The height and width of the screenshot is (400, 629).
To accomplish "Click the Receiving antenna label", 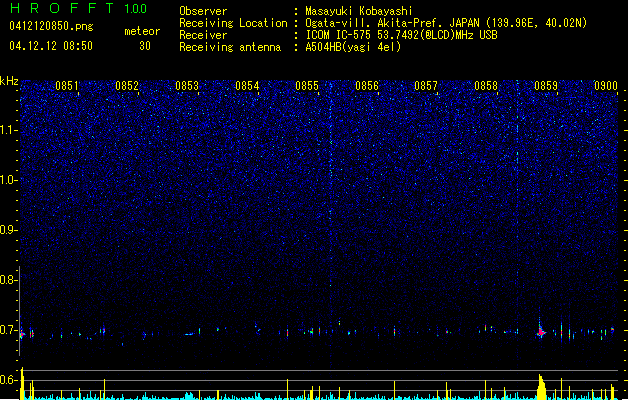I will coord(230,47).
